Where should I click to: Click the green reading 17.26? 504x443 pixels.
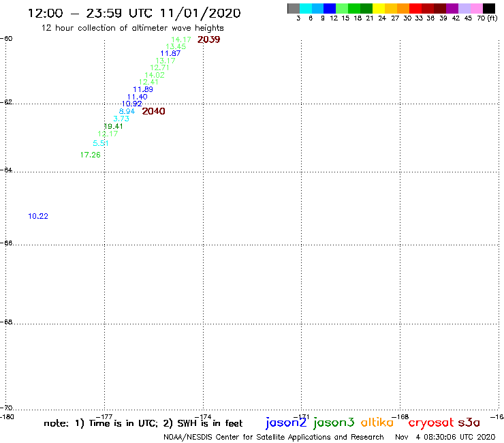pyautogui.click(x=91, y=155)
